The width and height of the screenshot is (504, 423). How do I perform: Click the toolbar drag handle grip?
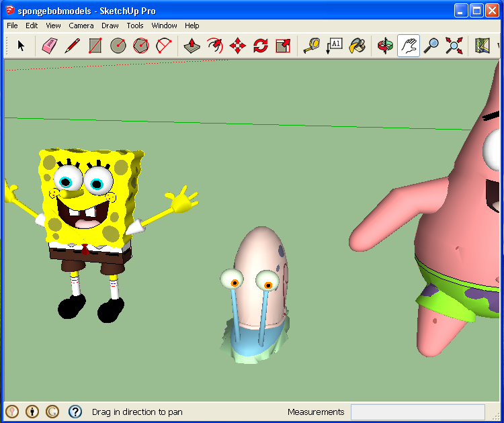coord(7,46)
